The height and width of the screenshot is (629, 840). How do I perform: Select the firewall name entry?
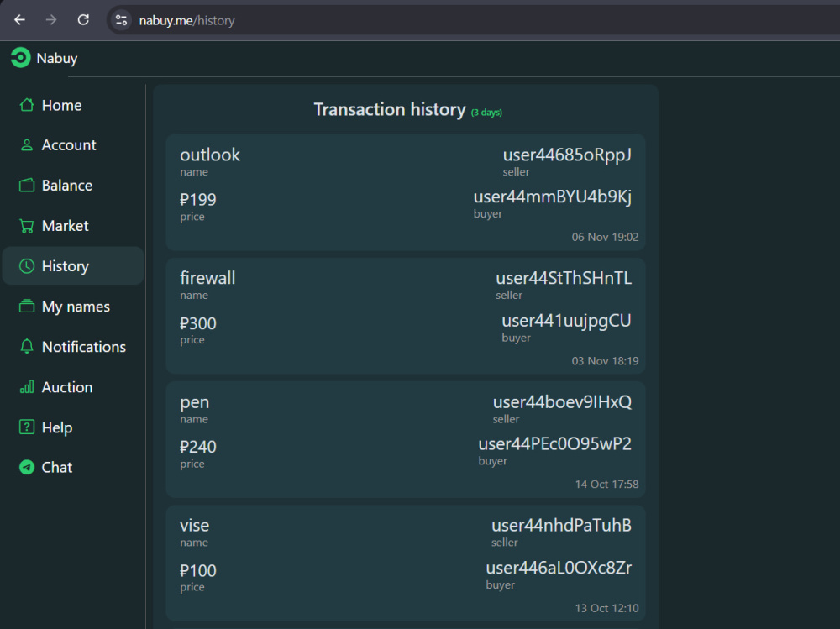[x=207, y=278]
